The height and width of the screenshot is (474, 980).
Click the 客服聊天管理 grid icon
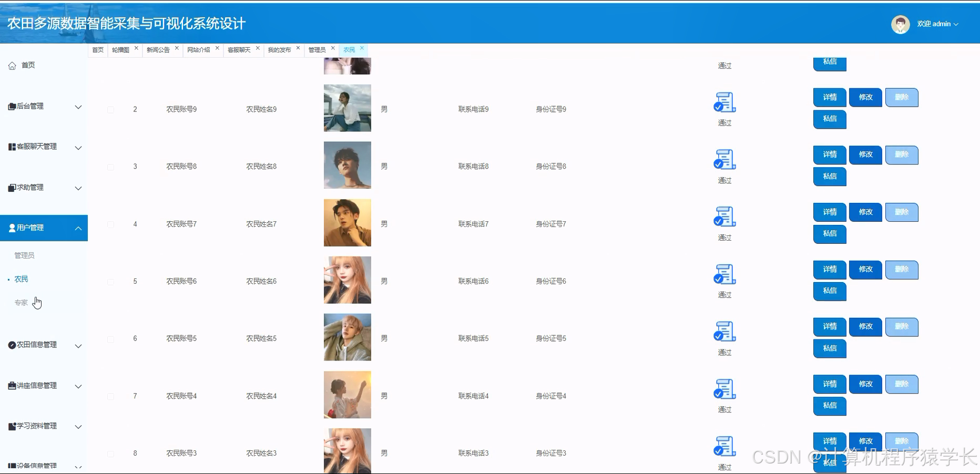coord(12,147)
